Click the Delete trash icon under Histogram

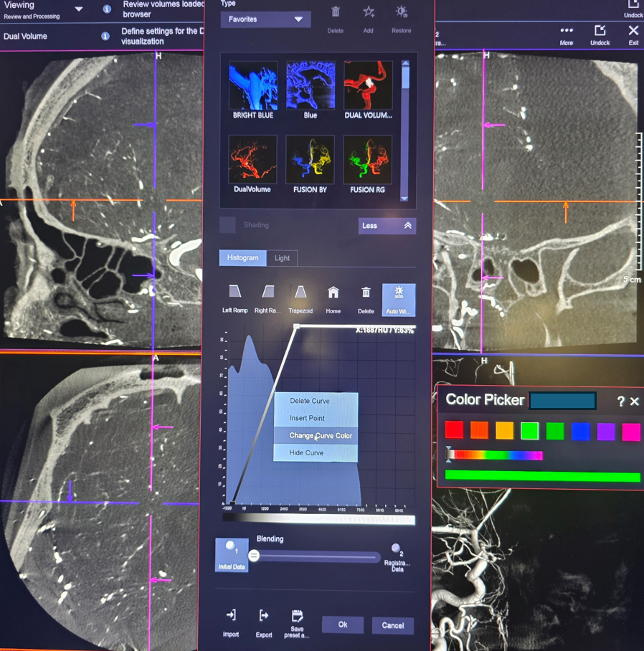click(x=366, y=293)
